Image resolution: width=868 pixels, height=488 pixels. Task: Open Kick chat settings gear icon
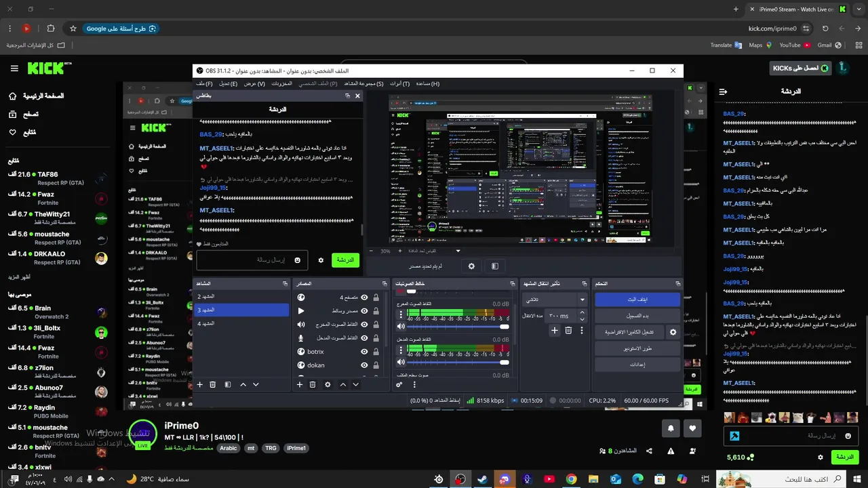[820, 457]
